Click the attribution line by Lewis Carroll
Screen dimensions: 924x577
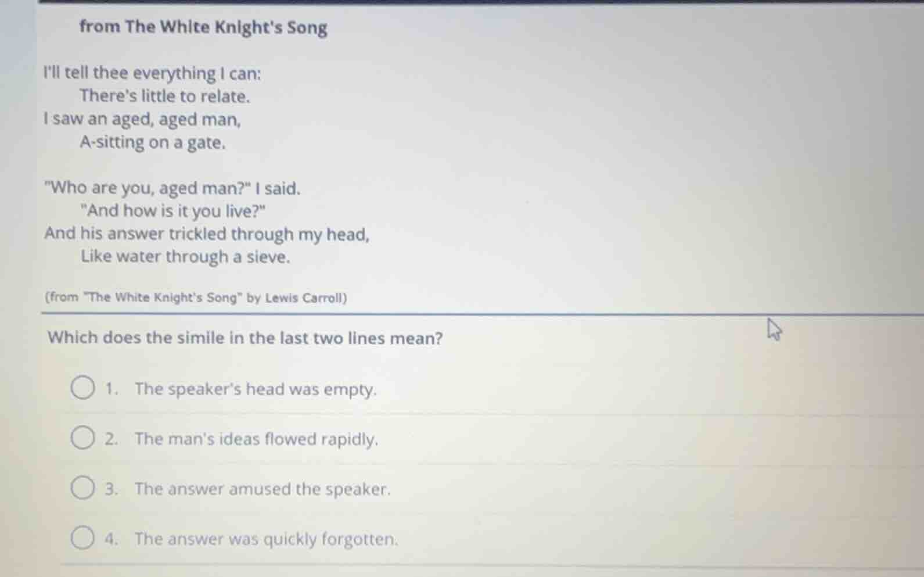(x=195, y=298)
